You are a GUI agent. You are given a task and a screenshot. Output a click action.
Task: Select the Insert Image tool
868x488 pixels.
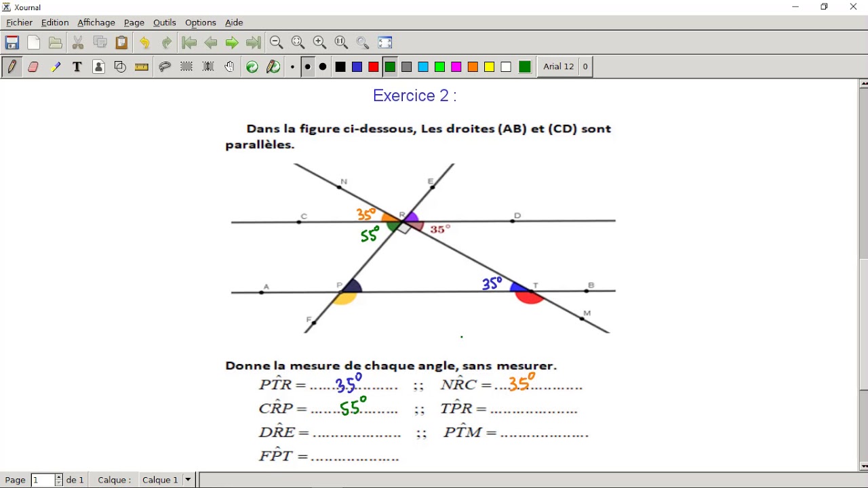tap(98, 66)
